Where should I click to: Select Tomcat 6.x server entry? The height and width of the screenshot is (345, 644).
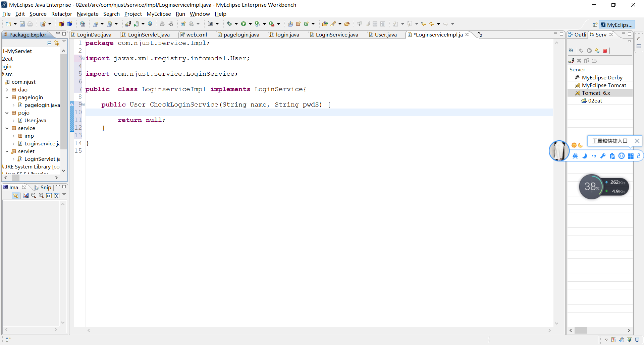[x=596, y=93]
